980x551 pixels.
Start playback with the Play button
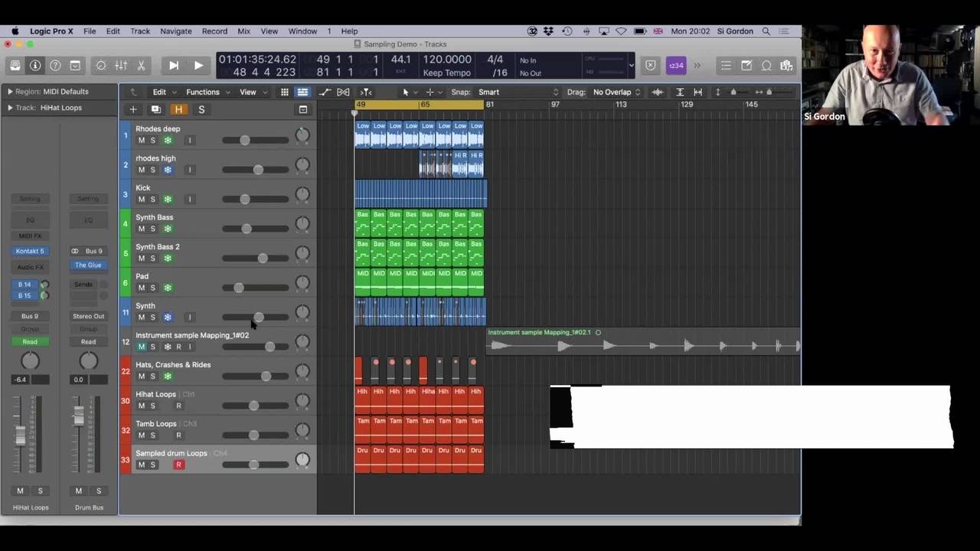(198, 66)
